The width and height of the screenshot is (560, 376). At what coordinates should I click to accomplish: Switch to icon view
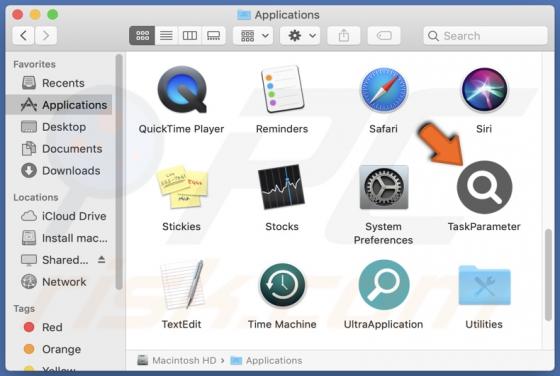tap(142, 35)
